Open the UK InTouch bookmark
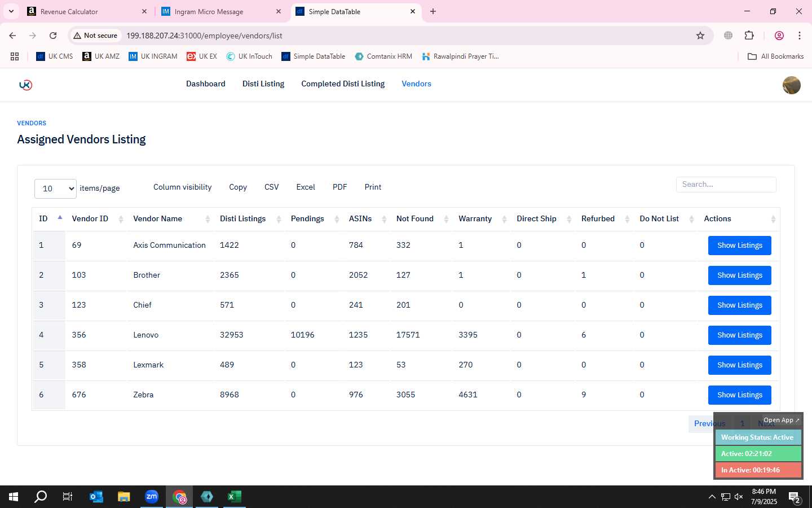Viewport: 812px width, 508px height. click(249, 56)
